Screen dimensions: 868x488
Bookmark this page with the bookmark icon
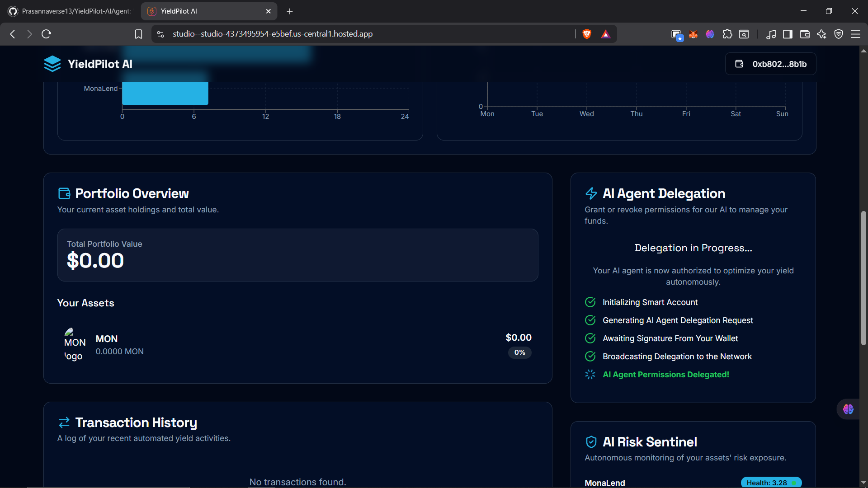click(x=139, y=34)
